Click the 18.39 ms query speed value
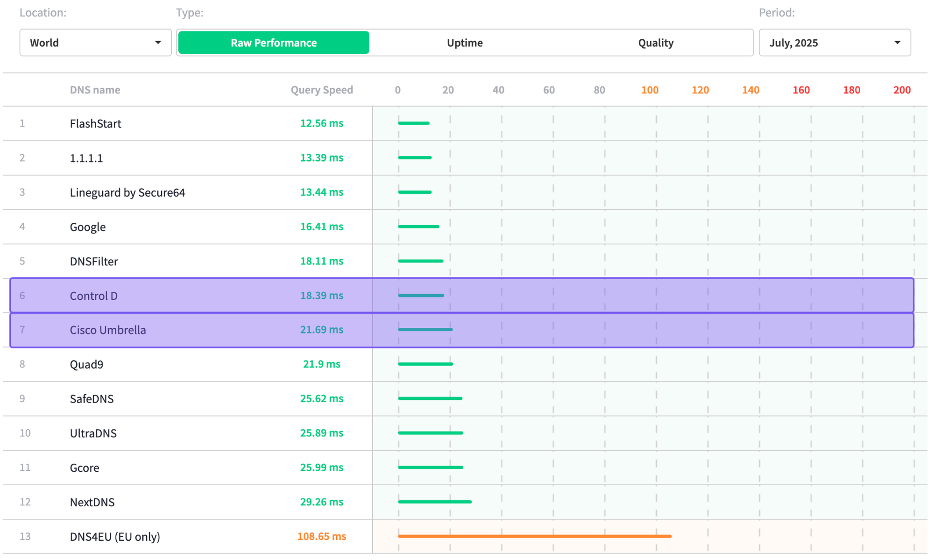934x560 pixels. click(x=322, y=295)
